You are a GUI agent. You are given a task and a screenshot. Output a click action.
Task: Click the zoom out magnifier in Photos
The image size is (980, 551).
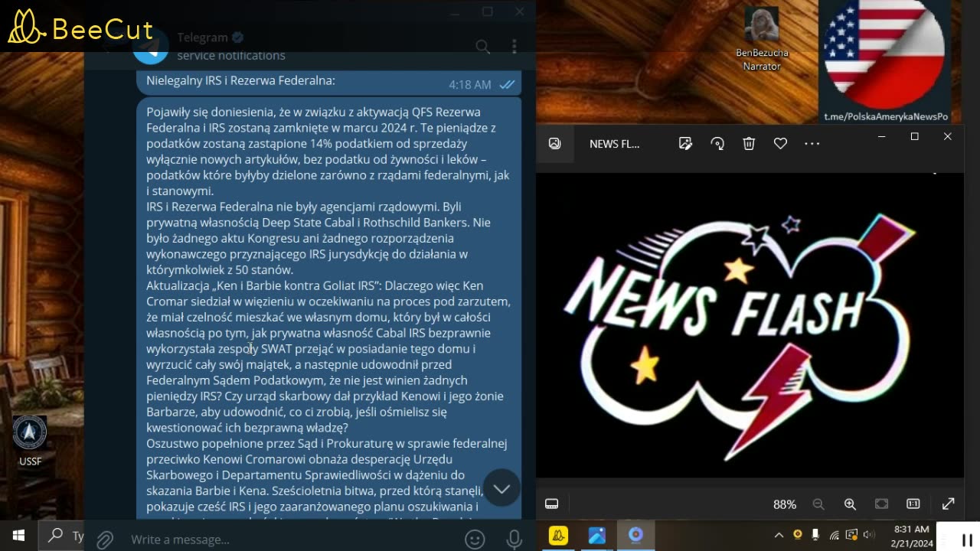click(x=818, y=504)
